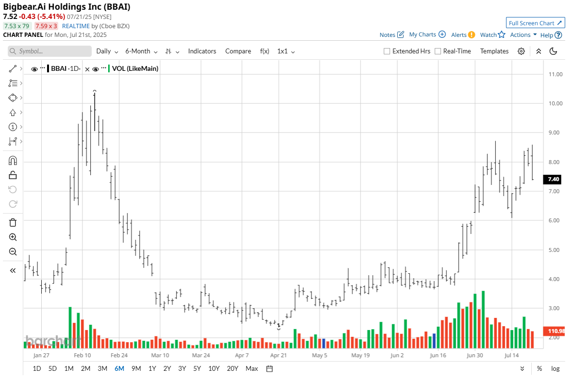Open the Actions dropdown menu
The height and width of the screenshot is (382, 588).
point(523,35)
